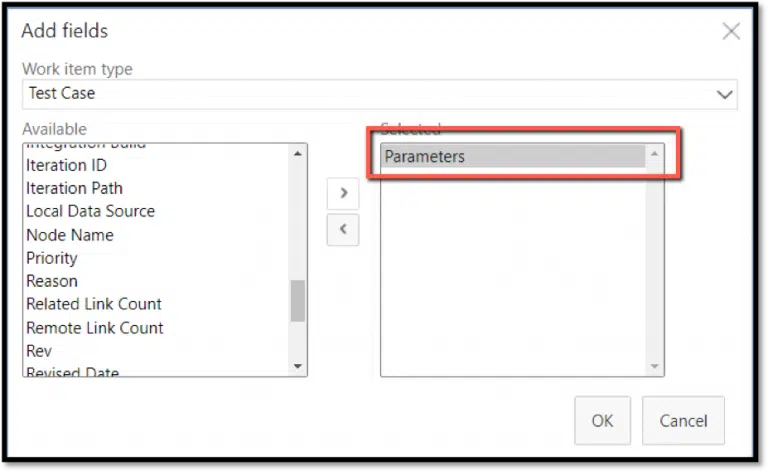Select Parameters in the Selected list
Image resolution: width=768 pixels, height=471 pixels.
tap(425, 156)
